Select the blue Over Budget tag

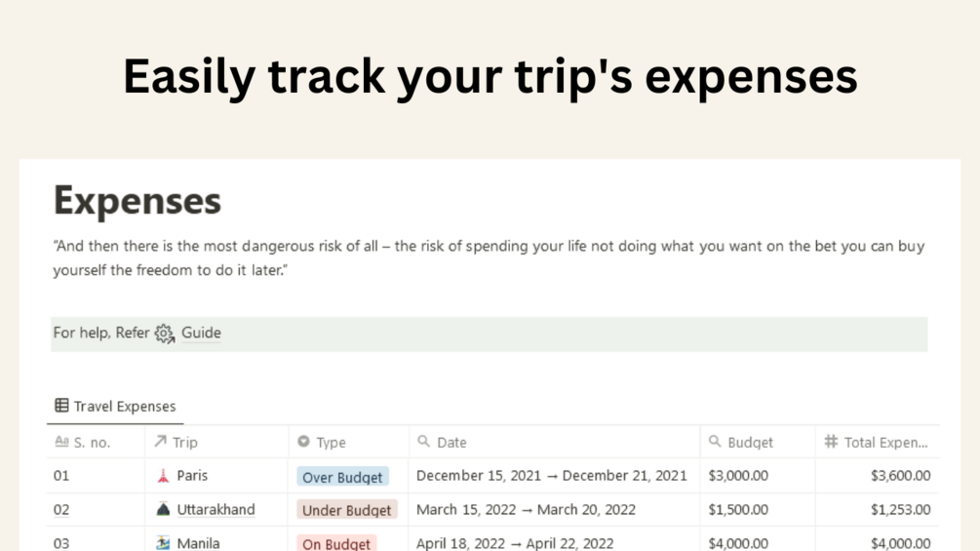342,477
